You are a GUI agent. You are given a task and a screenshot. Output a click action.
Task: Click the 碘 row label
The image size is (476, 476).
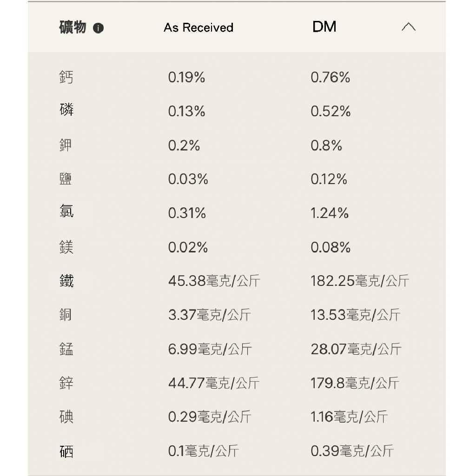point(66,417)
